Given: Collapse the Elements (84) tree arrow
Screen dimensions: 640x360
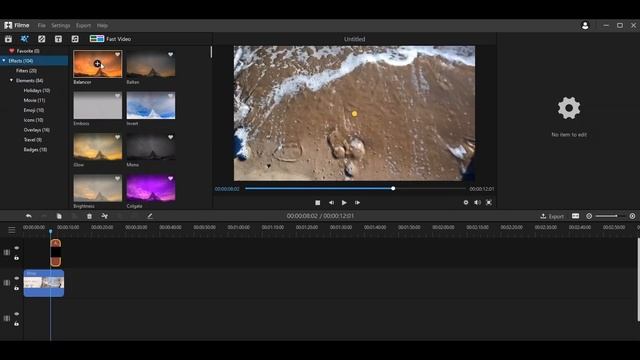Looking at the screenshot, I should [x=11, y=80].
